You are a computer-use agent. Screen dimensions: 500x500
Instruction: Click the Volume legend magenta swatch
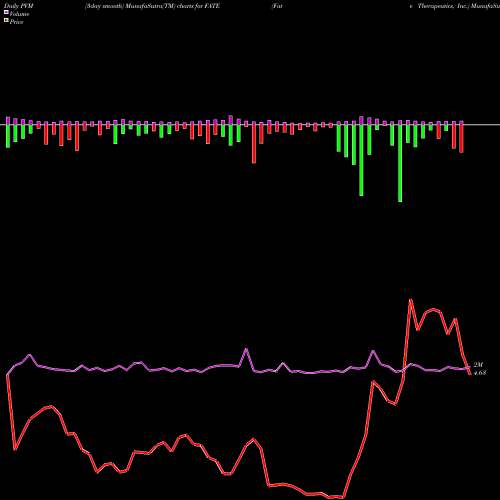(x=6, y=12)
